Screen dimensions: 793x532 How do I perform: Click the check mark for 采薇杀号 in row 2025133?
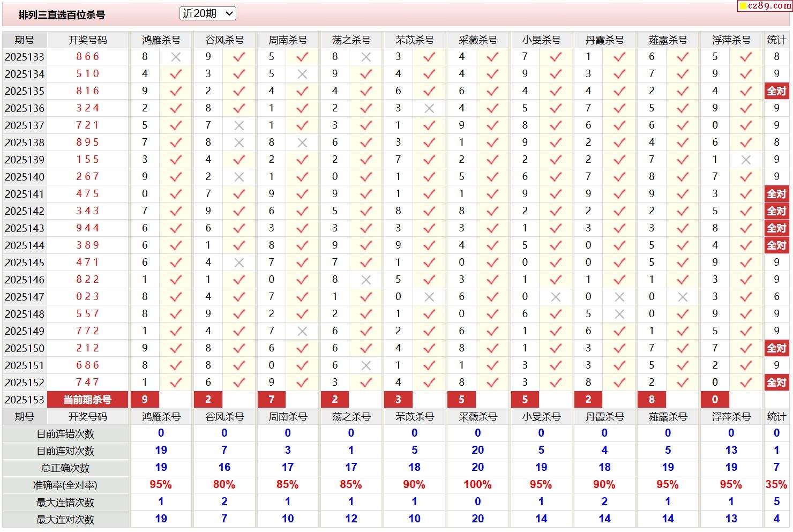click(x=492, y=57)
